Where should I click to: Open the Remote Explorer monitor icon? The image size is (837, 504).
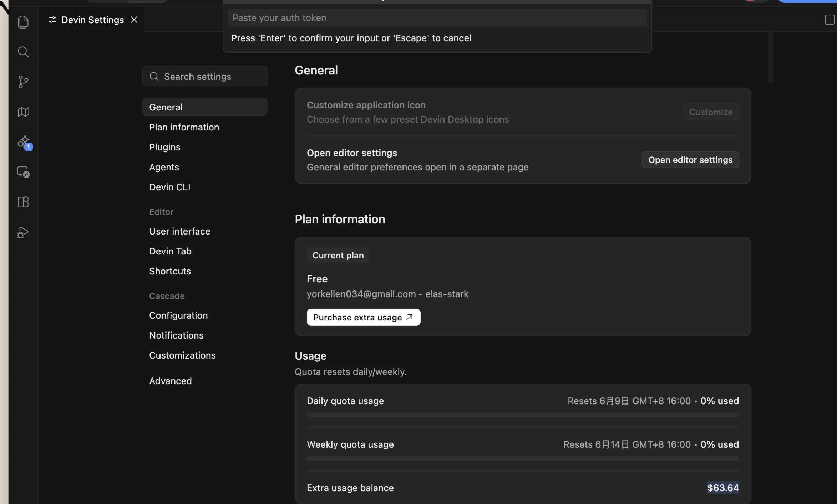coord(23,172)
